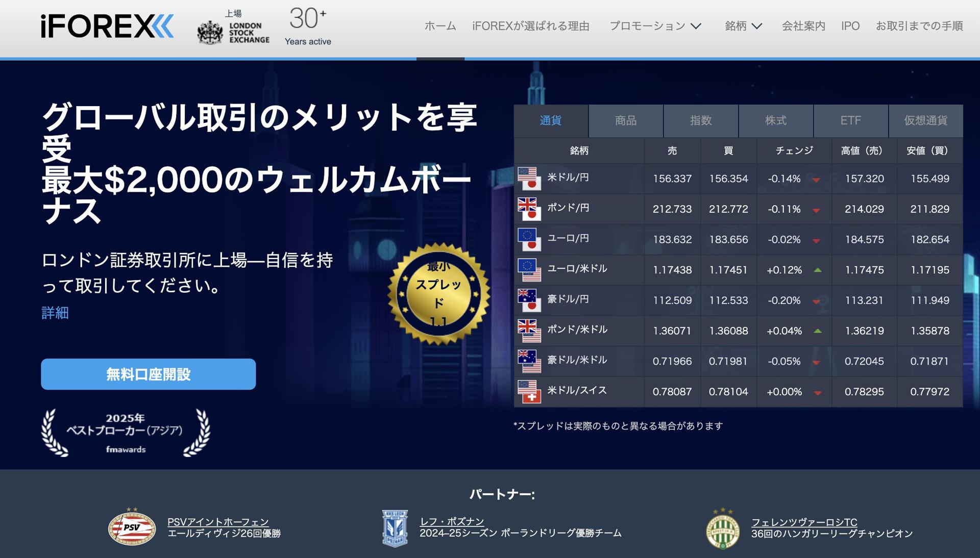Image resolution: width=980 pixels, height=558 pixels.
Task: Click the red down arrow in 米ドル/スイス row
Action: tap(818, 393)
